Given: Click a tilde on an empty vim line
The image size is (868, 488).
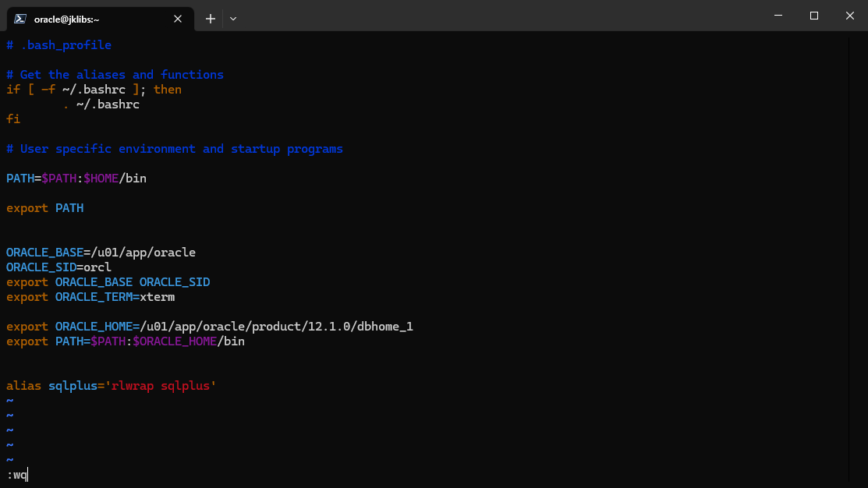Looking at the screenshot, I should pyautogui.click(x=9, y=430).
